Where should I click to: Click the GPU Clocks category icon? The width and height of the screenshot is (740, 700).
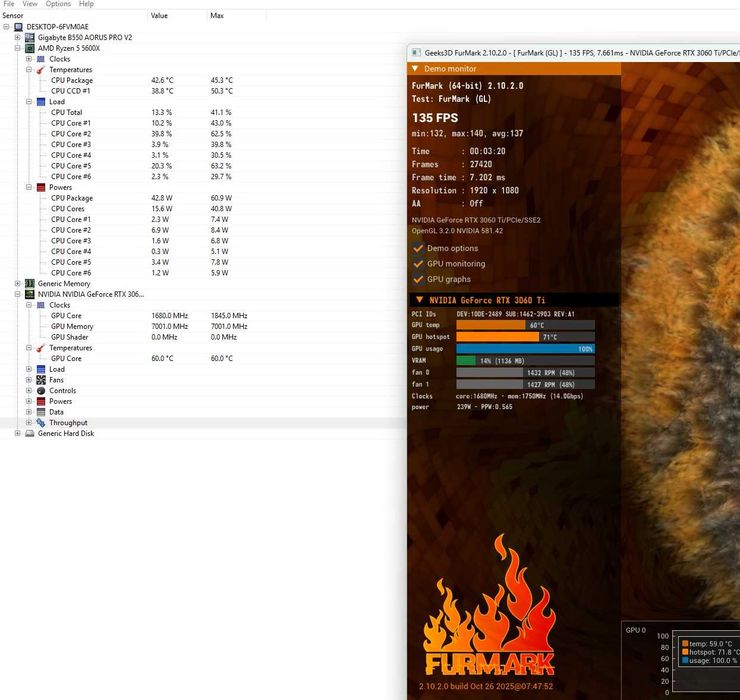(x=41, y=305)
